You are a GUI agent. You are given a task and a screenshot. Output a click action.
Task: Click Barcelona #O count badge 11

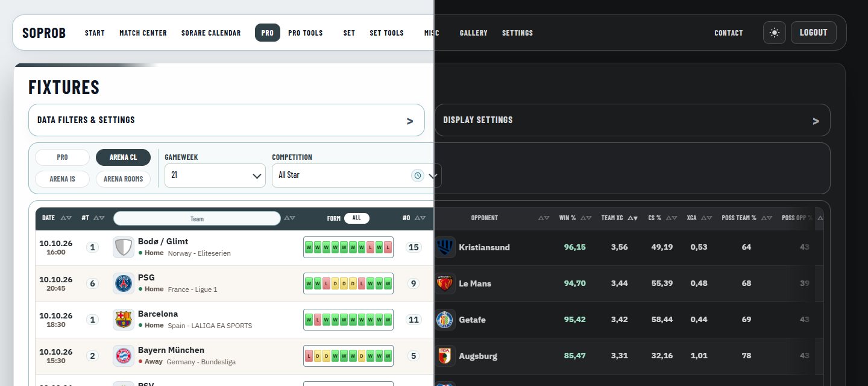(414, 320)
